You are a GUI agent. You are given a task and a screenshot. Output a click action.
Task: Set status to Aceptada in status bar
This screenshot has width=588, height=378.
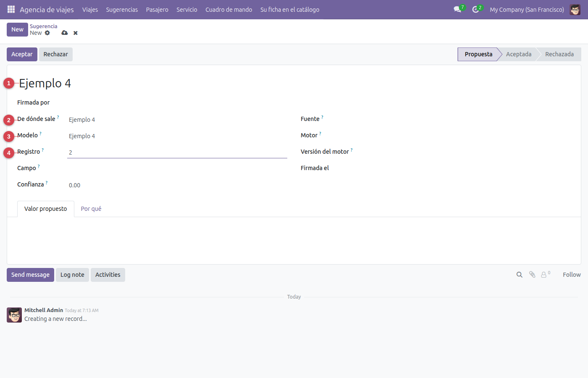(519, 54)
